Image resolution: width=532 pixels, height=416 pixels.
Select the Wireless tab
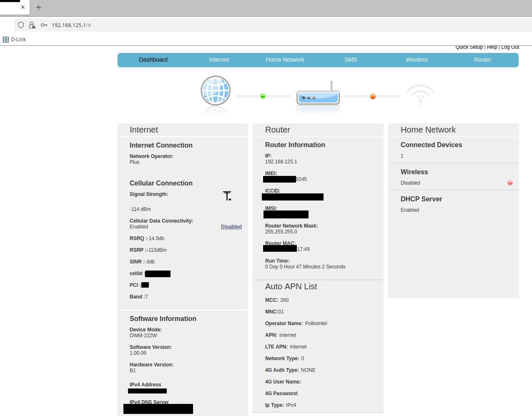[x=417, y=60]
